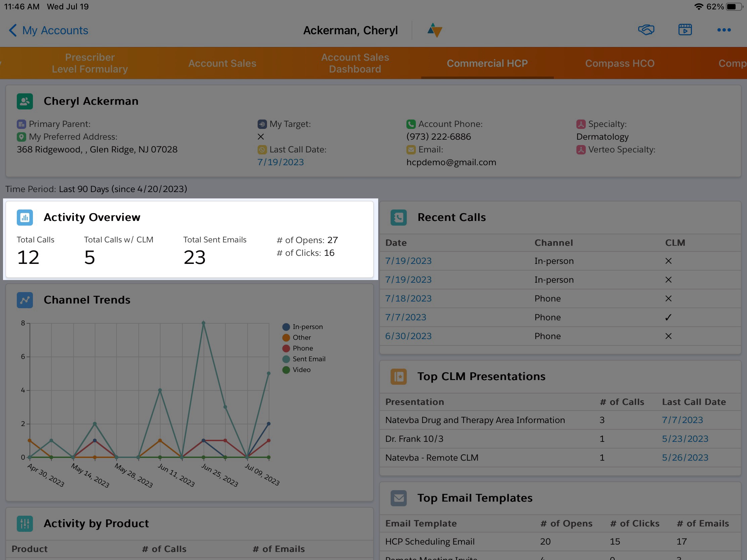Click the Top CLM Presentations icon

coord(398,376)
